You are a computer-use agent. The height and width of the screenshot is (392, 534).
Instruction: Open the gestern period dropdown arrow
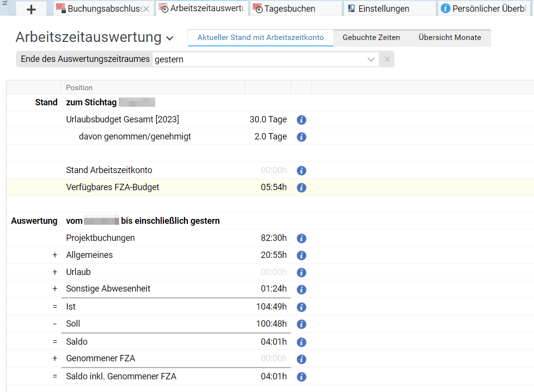coord(371,59)
